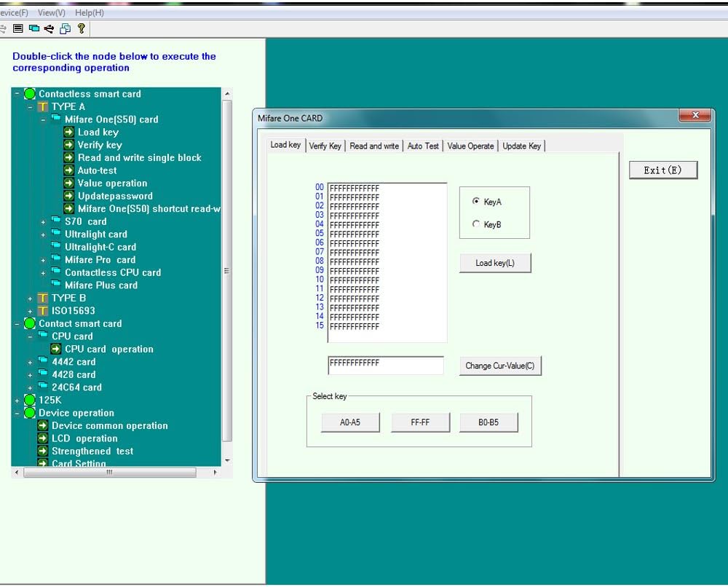Select the Load key tab
Screen dimensions: 728x587
click(285, 145)
